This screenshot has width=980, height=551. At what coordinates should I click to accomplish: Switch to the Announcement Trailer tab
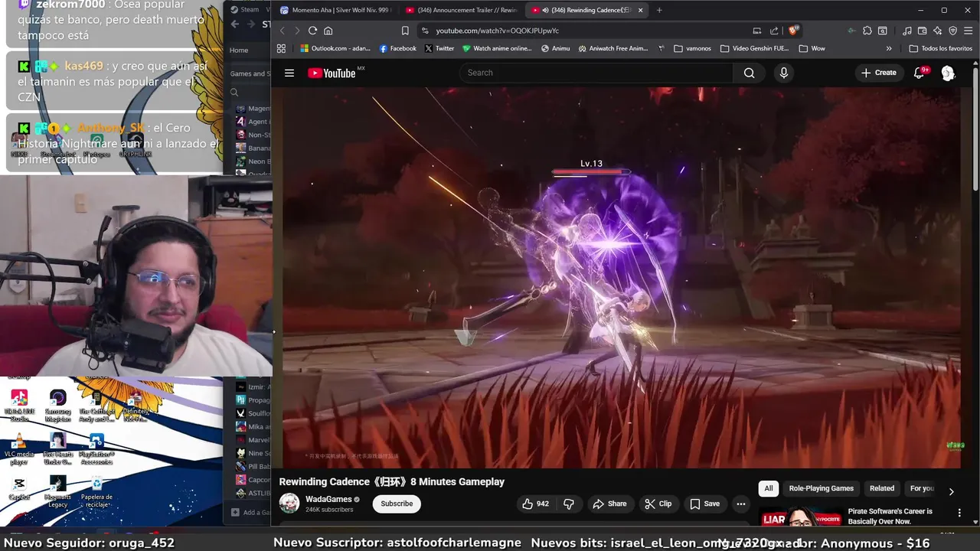462,10
